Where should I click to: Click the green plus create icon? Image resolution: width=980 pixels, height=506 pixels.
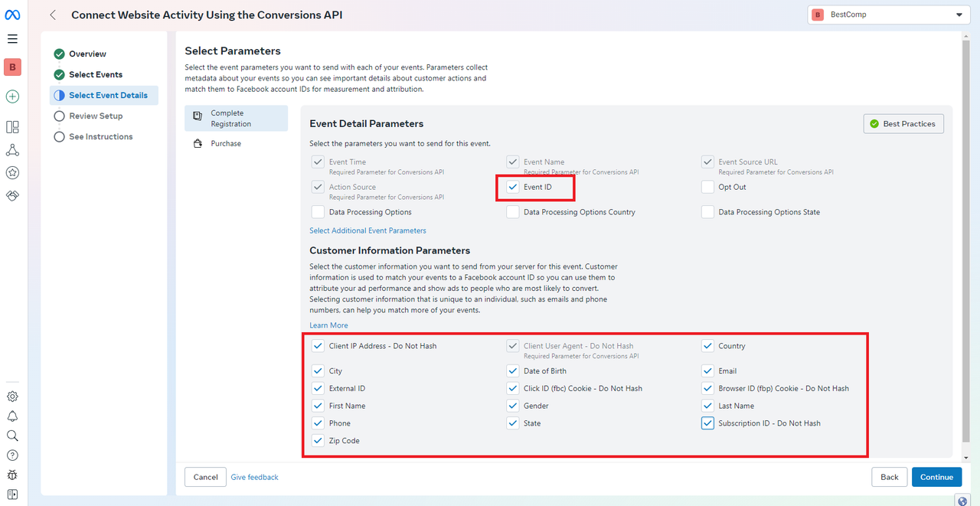point(12,96)
